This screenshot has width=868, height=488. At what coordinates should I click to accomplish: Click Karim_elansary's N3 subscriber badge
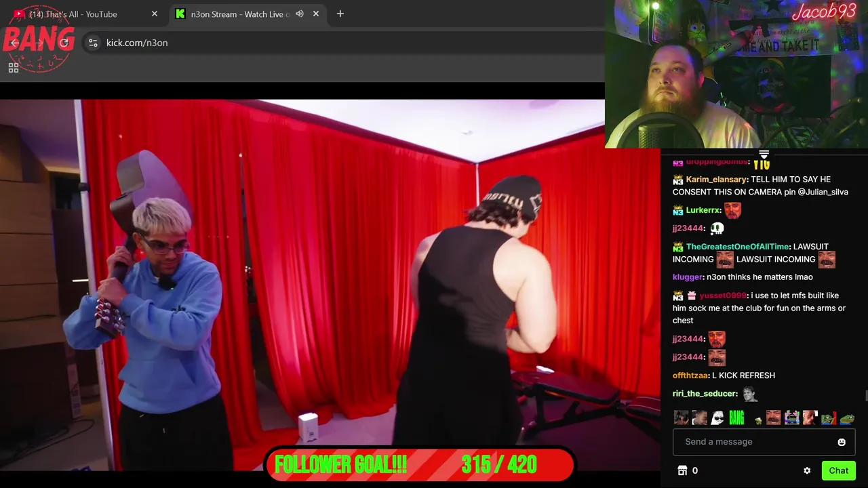tap(678, 180)
